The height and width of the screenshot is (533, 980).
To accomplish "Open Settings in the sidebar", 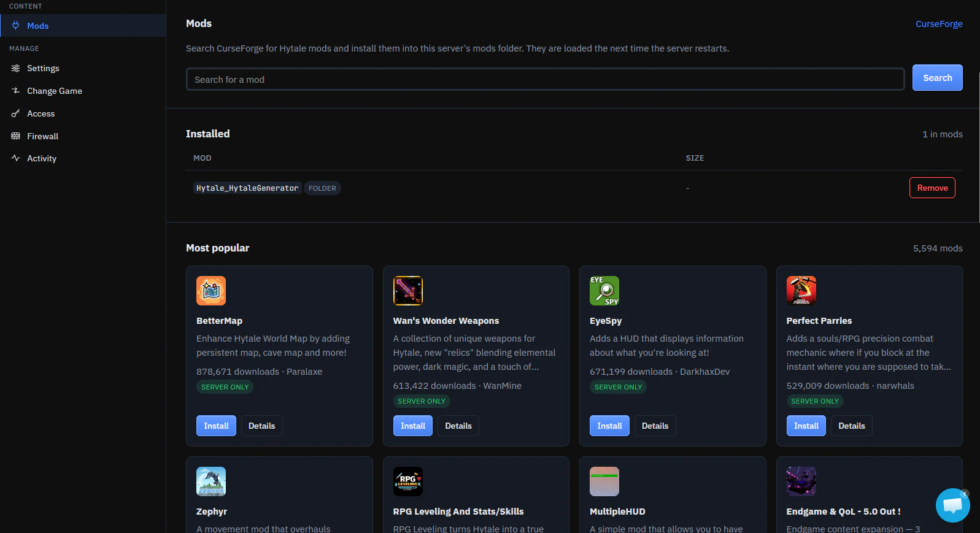I will pos(83,68).
